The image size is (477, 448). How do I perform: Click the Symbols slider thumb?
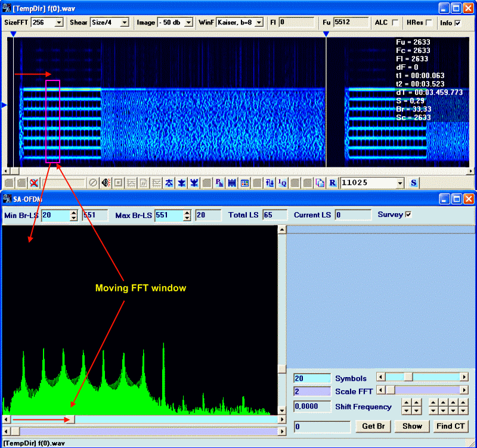click(408, 377)
